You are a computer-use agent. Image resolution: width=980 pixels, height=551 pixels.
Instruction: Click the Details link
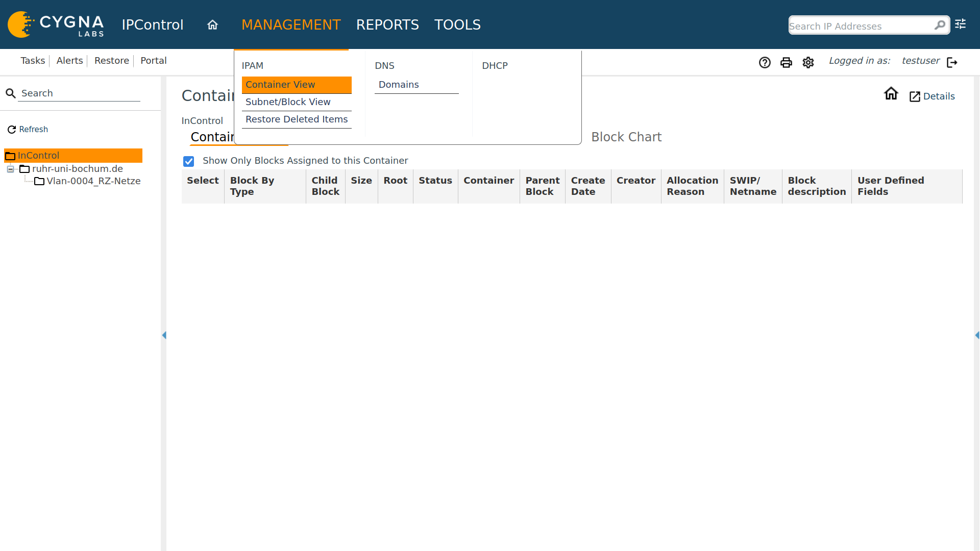coord(939,96)
